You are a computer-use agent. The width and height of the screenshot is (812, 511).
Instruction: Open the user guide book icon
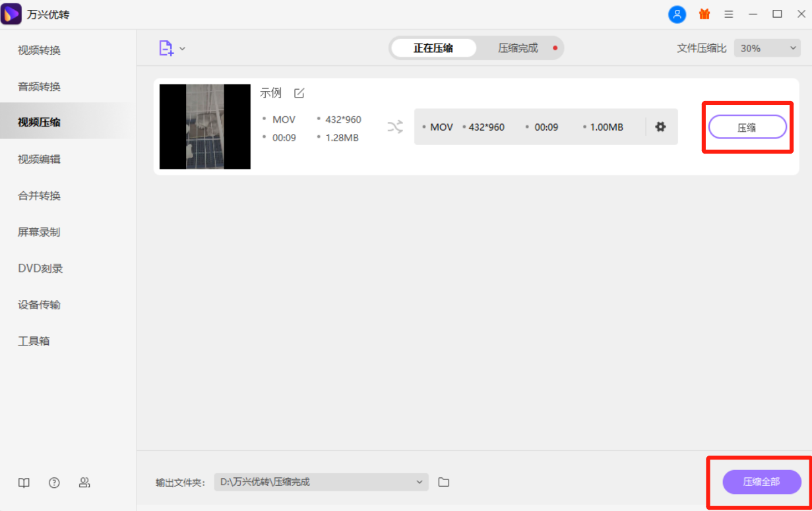click(24, 483)
